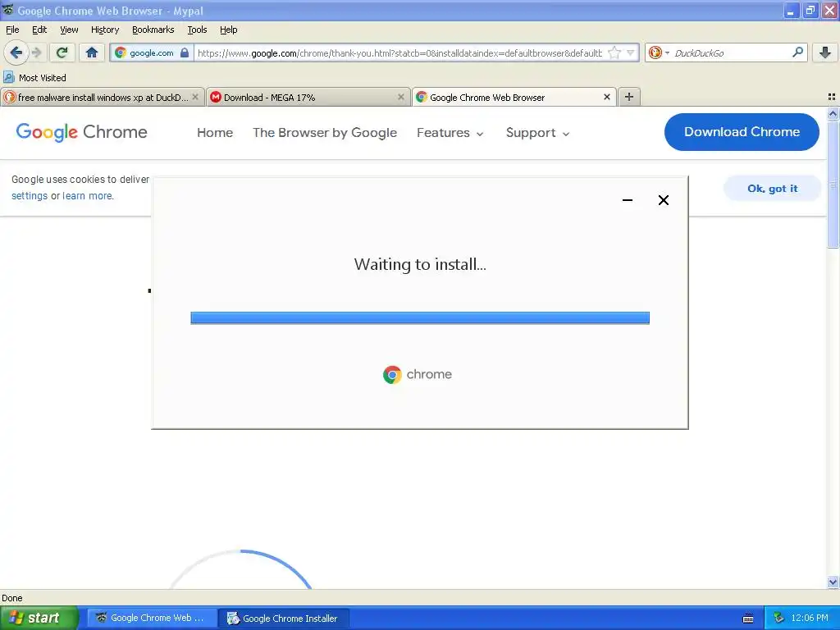Click the page scrollbar down arrow

[833, 582]
